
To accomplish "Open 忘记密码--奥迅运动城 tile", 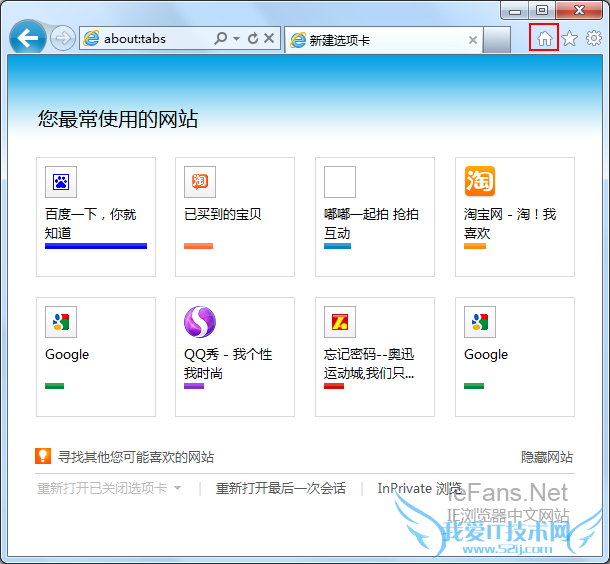I will click(375, 357).
